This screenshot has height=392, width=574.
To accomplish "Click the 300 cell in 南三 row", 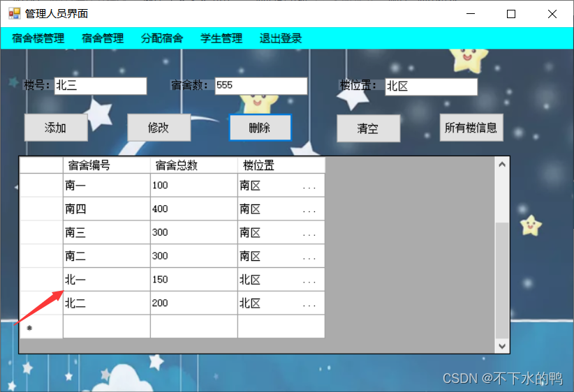I will [x=194, y=232].
